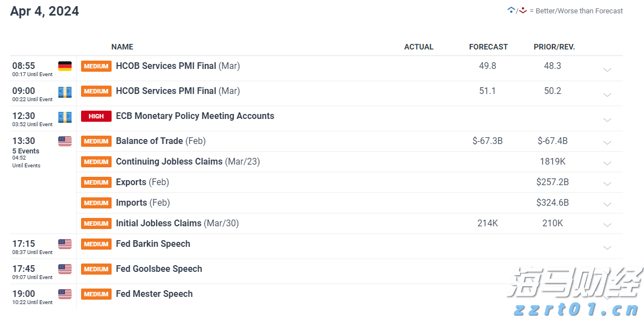Image resolution: width=644 pixels, height=318 pixels.
Task: Expand the Balance of Trade row
Action: pos(607,143)
